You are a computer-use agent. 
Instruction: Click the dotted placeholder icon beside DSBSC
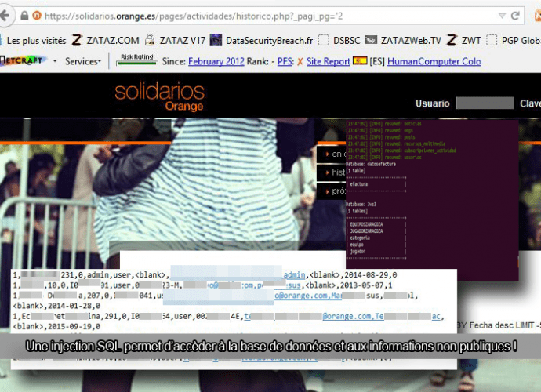click(x=323, y=40)
